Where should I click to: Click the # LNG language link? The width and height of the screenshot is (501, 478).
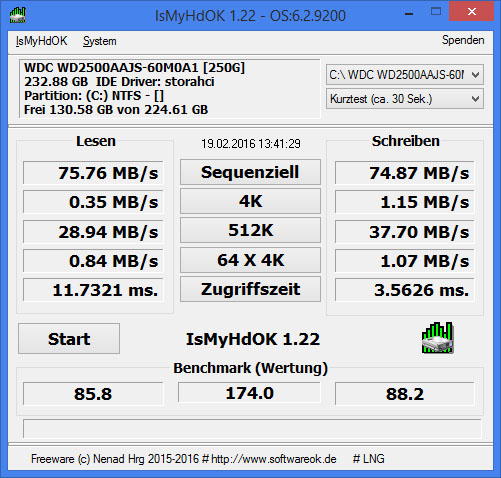368,459
